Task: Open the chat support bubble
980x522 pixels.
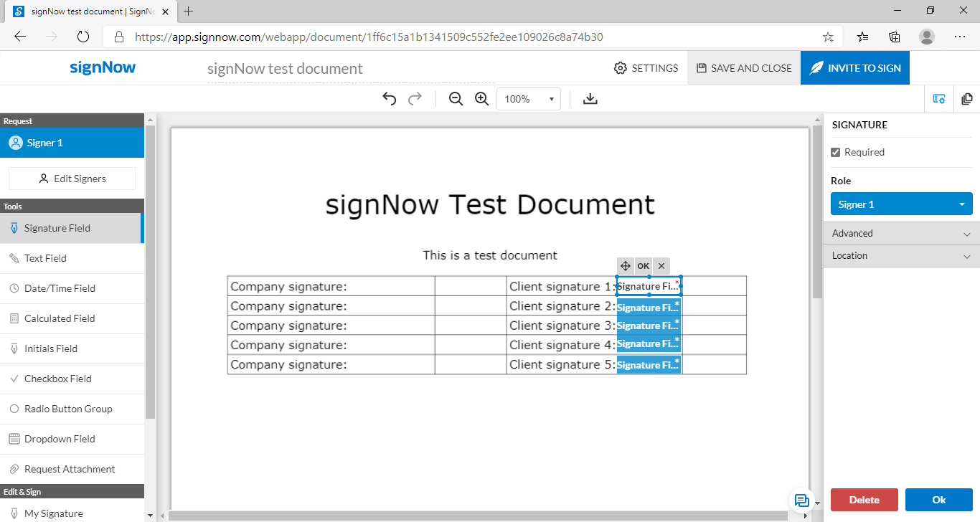Action: (x=802, y=500)
